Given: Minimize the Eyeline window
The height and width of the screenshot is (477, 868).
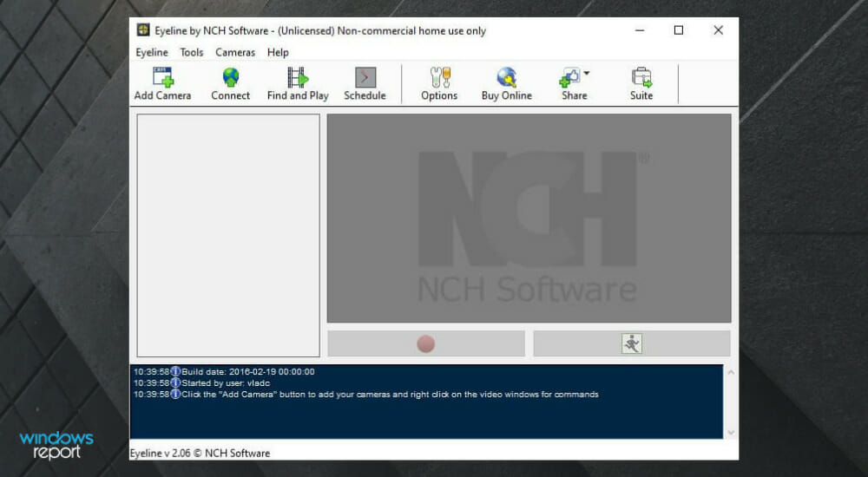Looking at the screenshot, I should click(640, 30).
